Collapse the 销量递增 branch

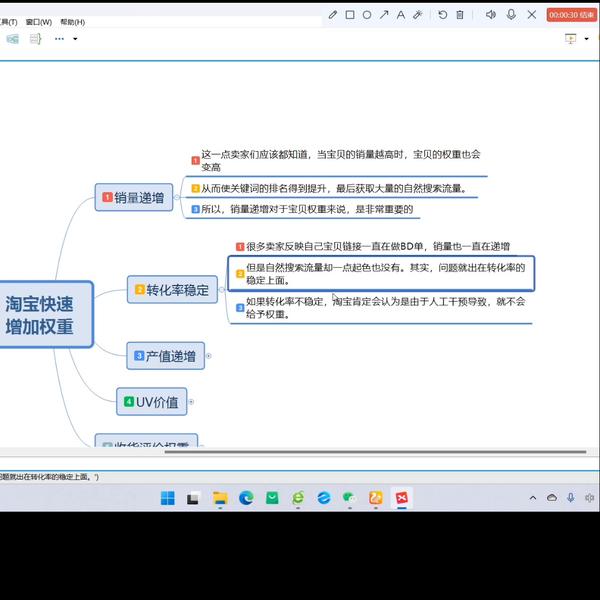177,197
